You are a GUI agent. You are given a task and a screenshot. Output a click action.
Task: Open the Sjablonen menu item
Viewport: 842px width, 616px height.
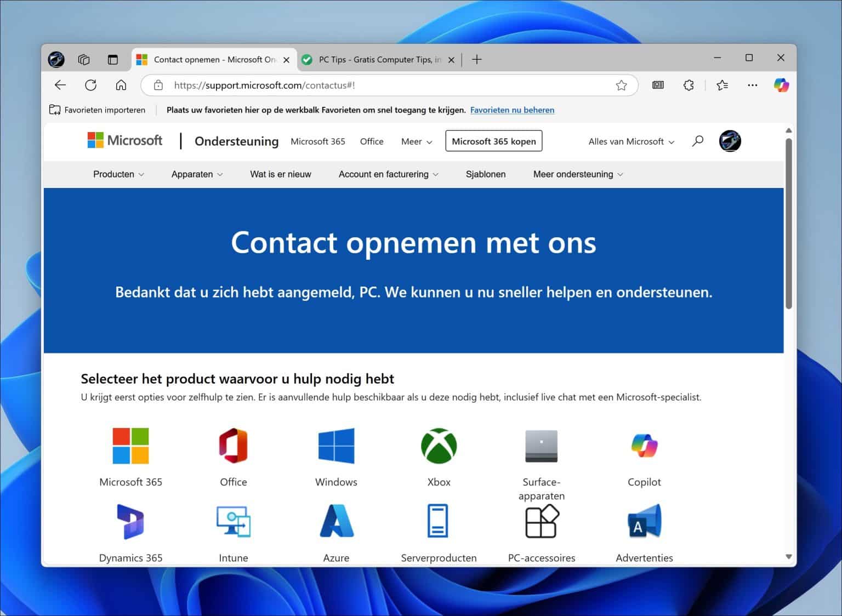pyautogui.click(x=486, y=174)
